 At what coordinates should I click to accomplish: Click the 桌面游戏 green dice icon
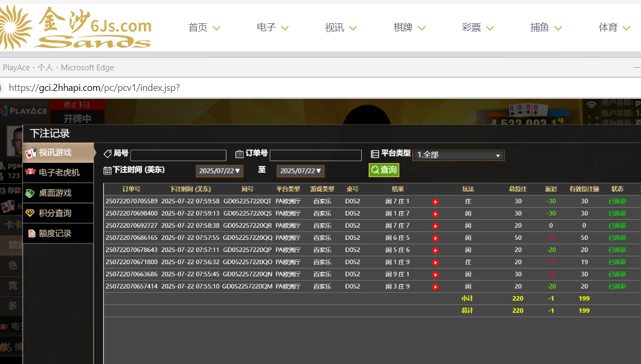coord(31,193)
